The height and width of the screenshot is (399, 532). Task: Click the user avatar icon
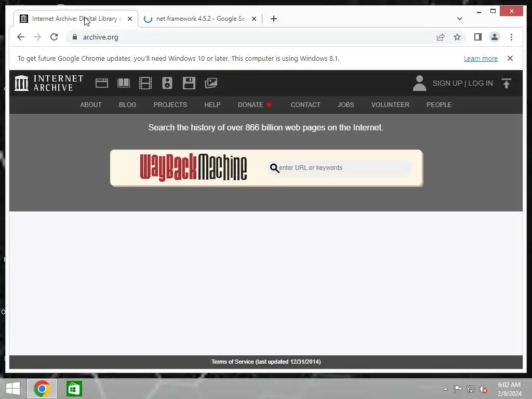tap(419, 83)
